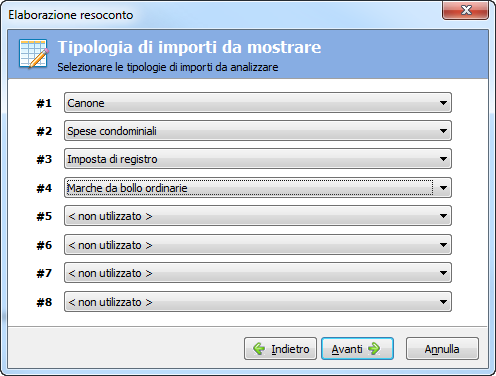Click the green forward arrow on Avanti
496x376 pixels.
pyautogui.click(x=374, y=349)
